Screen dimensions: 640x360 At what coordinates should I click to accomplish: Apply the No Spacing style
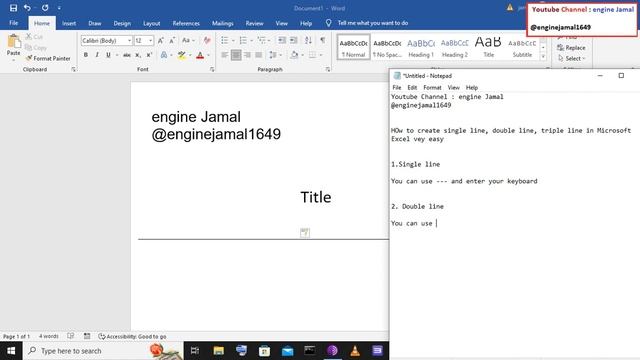point(387,47)
